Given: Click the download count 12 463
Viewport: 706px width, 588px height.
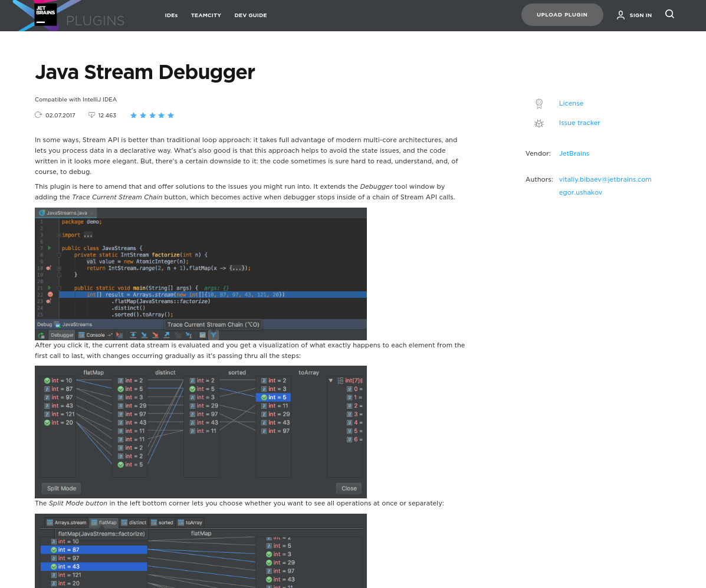Looking at the screenshot, I should click(x=107, y=115).
